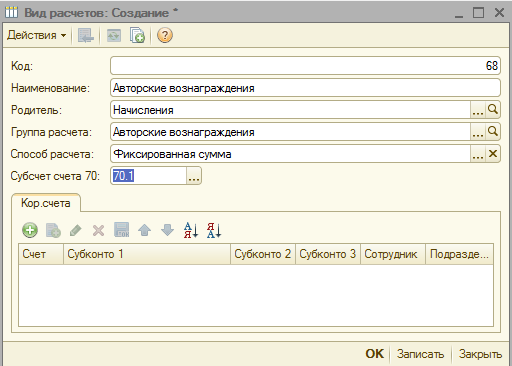Click the edit pencil icon

(76, 230)
